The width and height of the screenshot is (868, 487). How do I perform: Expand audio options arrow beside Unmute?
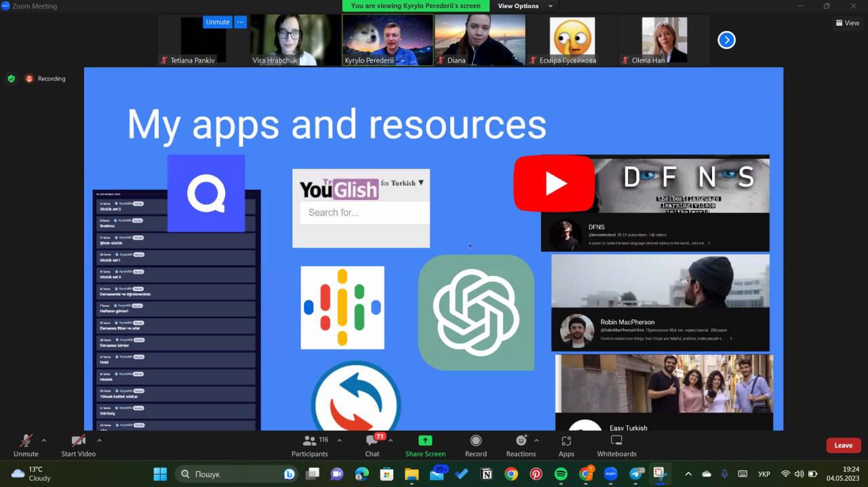click(x=44, y=440)
